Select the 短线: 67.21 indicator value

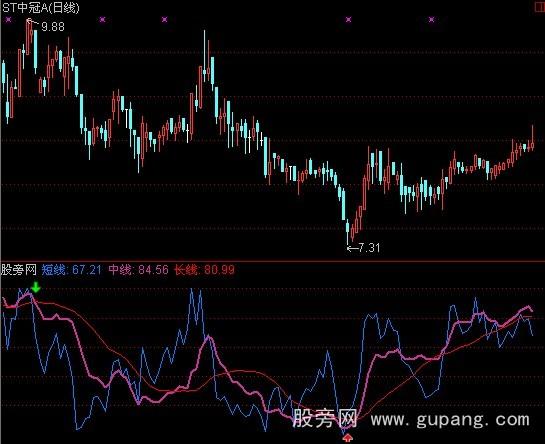point(72,270)
